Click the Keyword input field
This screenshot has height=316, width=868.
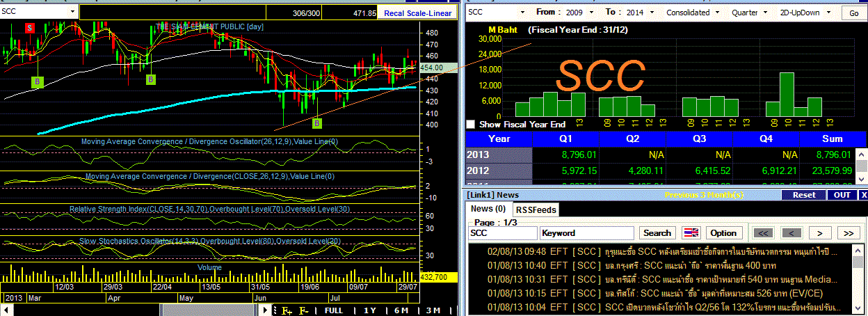pos(588,232)
